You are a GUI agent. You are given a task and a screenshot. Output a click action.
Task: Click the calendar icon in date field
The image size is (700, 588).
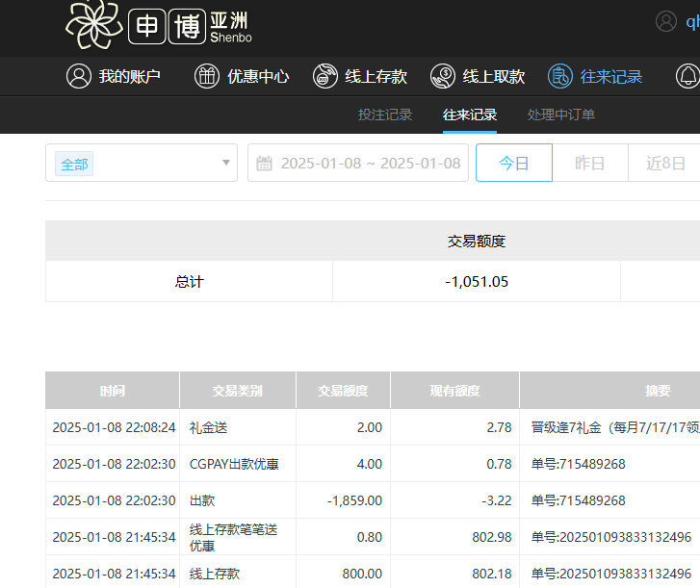pyautogui.click(x=265, y=163)
